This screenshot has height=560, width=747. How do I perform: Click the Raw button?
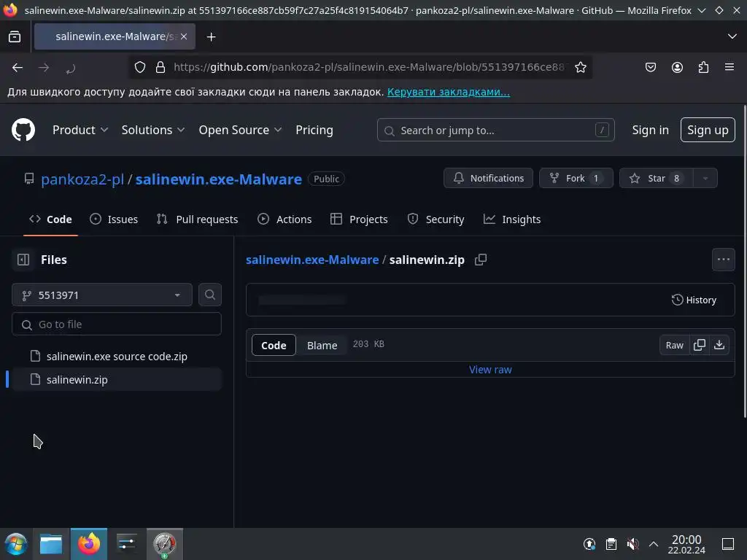[x=675, y=345]
